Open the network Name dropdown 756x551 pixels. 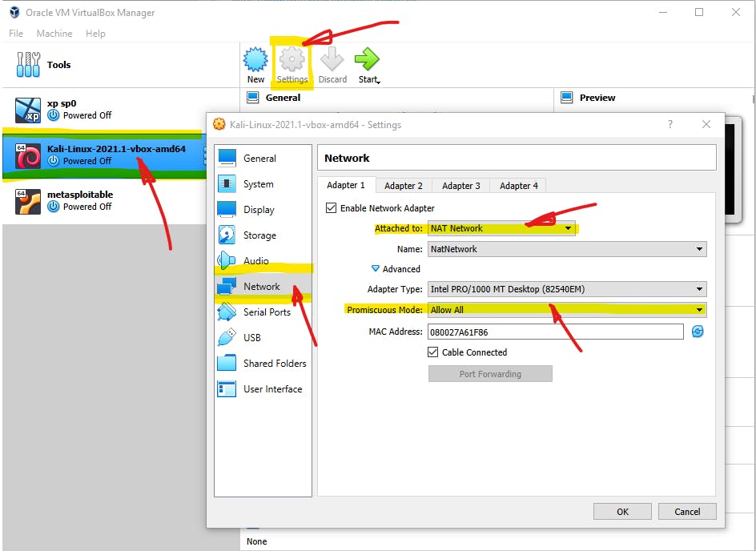coord(567,249)
